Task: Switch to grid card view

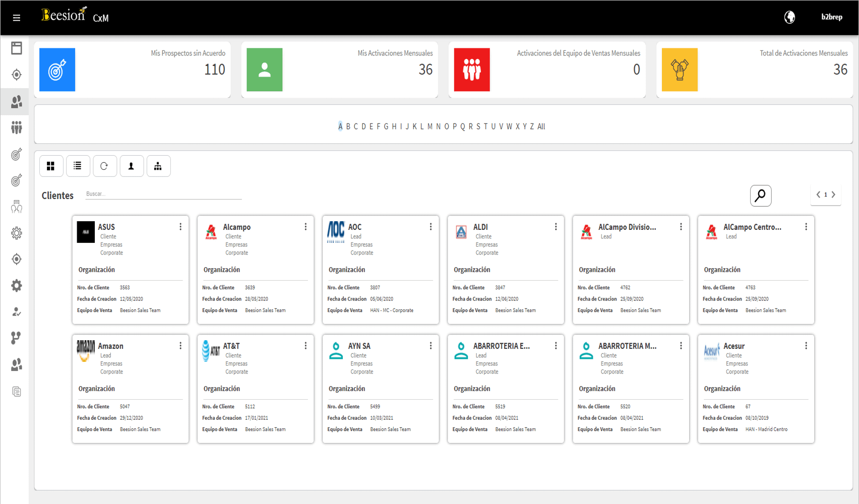Action: coord(51,166)
